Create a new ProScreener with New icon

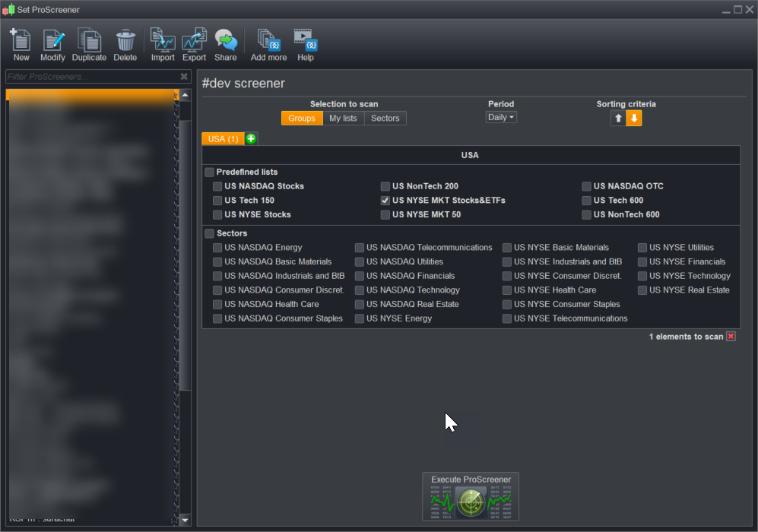click(21, 44)
